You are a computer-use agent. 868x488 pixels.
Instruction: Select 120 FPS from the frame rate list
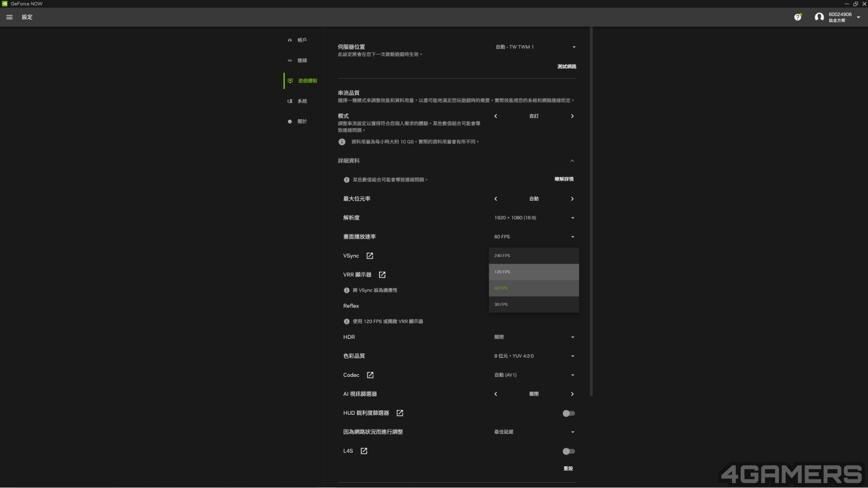click(534, 272)
